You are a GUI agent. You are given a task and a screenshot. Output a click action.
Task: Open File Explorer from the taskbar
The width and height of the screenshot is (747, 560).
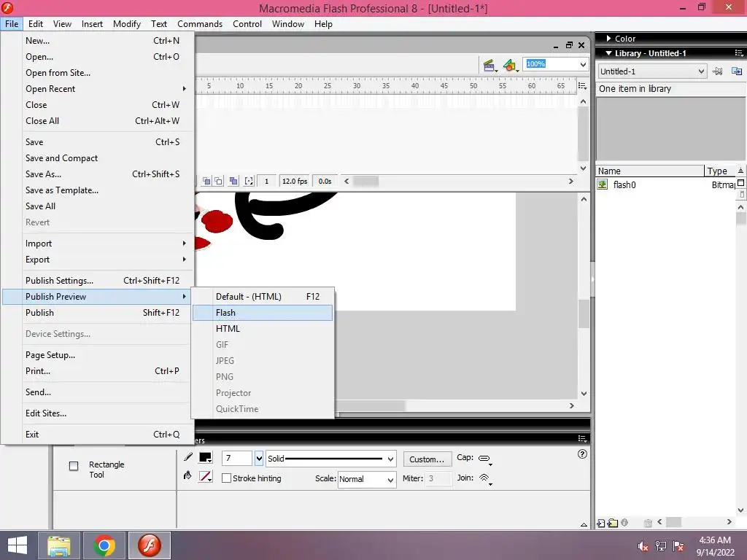pyautogui.click(x=58, y=545)
